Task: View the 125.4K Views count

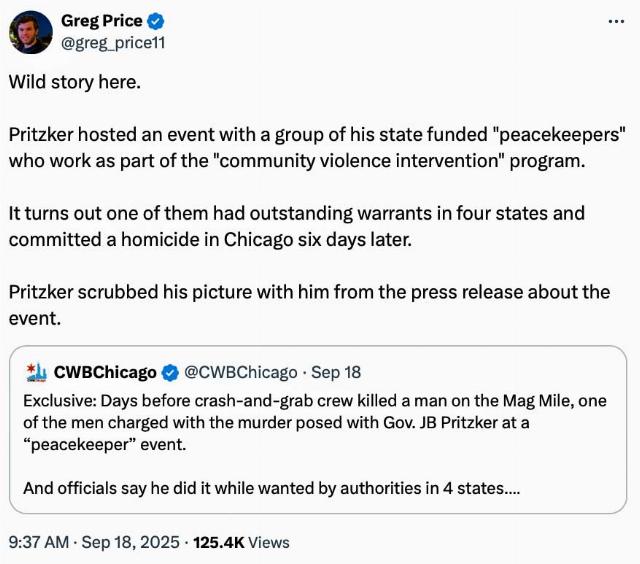Action: pyautogui.click(x=241, y=542)
